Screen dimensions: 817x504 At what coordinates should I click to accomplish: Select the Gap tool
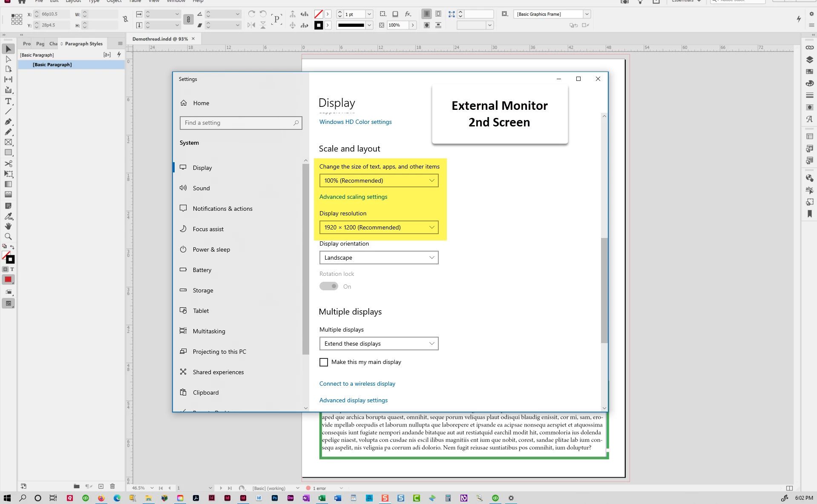point(8,79)
